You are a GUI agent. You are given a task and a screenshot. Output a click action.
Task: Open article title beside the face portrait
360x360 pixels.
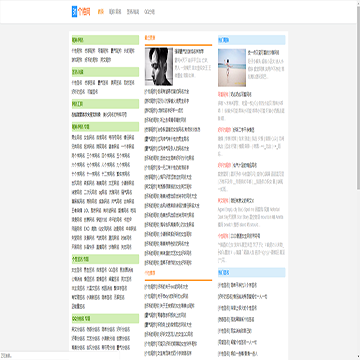point(189,52)
